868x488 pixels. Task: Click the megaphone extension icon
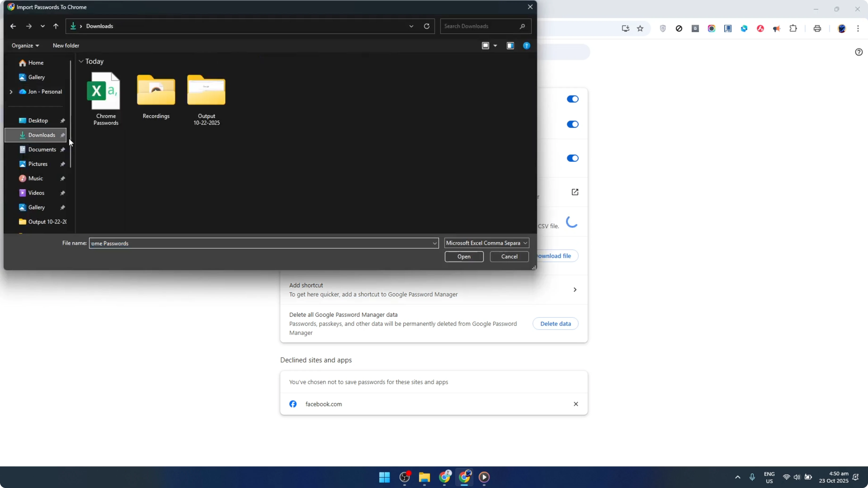coord(777,28)
